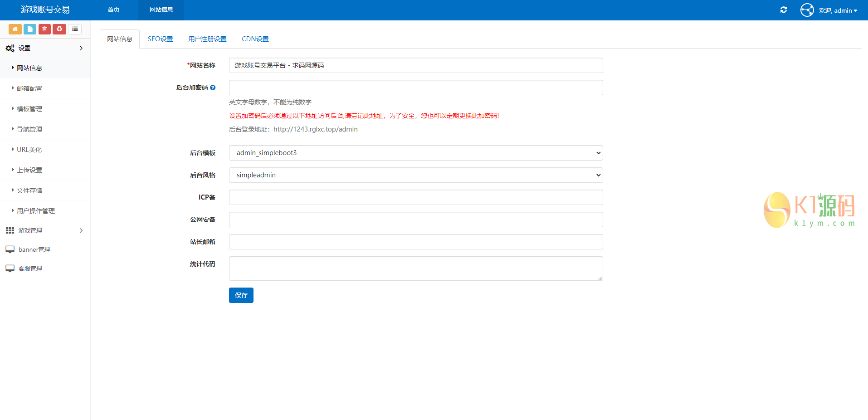868x420 pixels.
Task: Click the white list icon button
Action: (x=75, y=29)
